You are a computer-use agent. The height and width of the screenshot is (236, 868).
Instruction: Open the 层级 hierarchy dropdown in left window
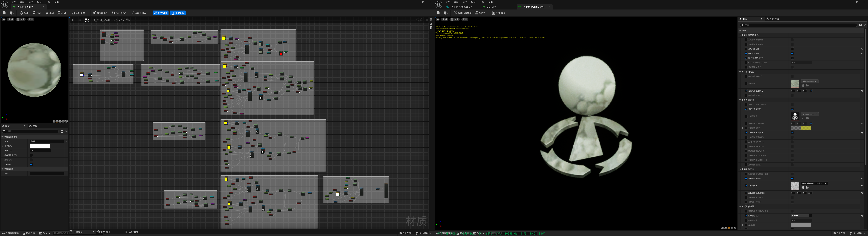[x=63, y=13]
